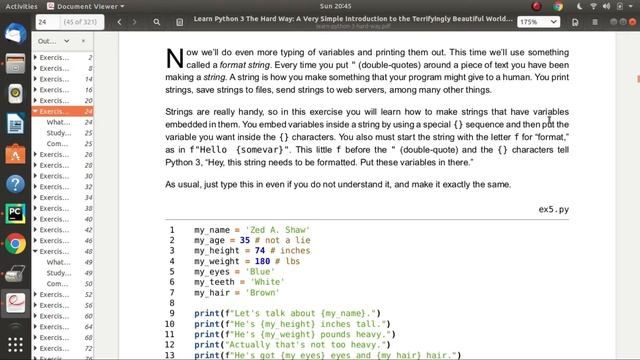640x360 pixels.
Task: Launch LibreOffice Writer from dock
Action: tap(15, 124)
